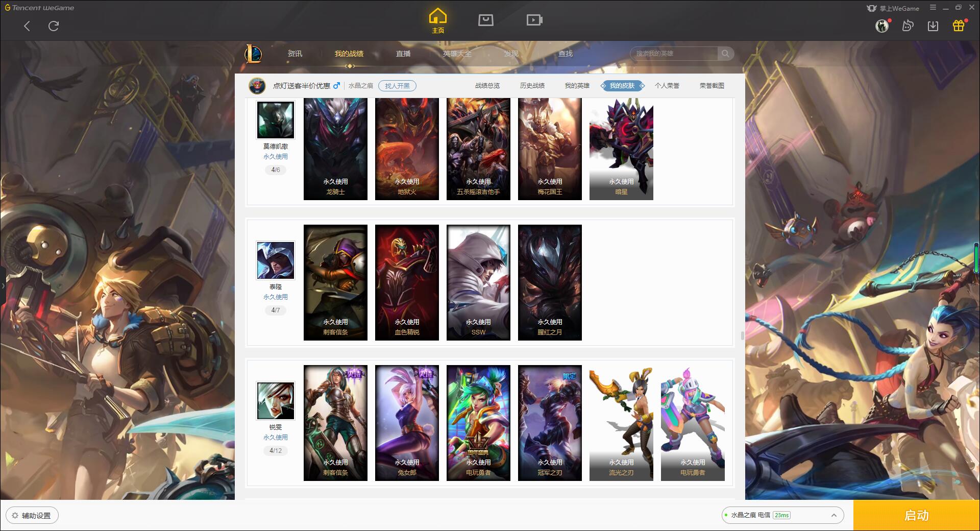Switch to the 发现 tab
Viewport: 980px width, 531px height.
[x=511, y=54]
